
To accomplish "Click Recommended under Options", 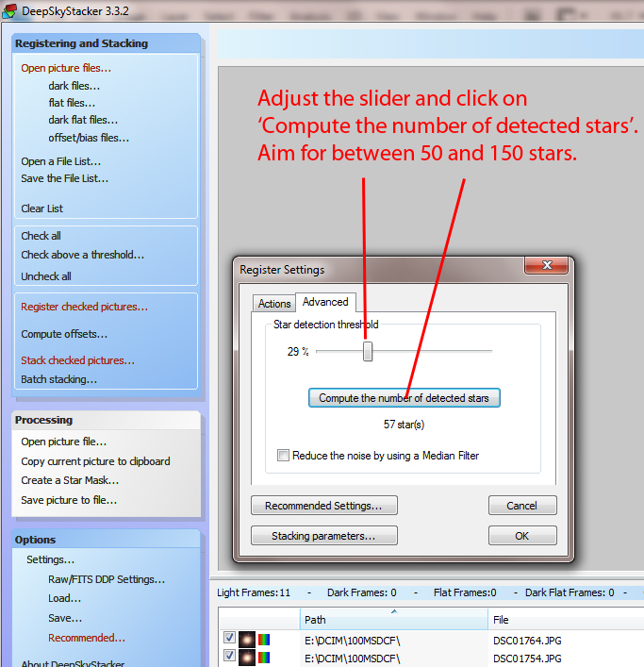I will coord(87,638).
